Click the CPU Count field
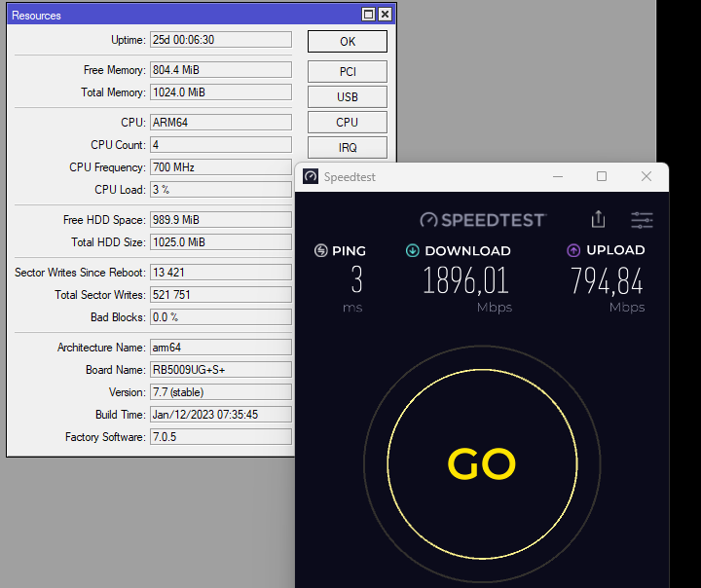701x588 pixels. coord(221,144)
